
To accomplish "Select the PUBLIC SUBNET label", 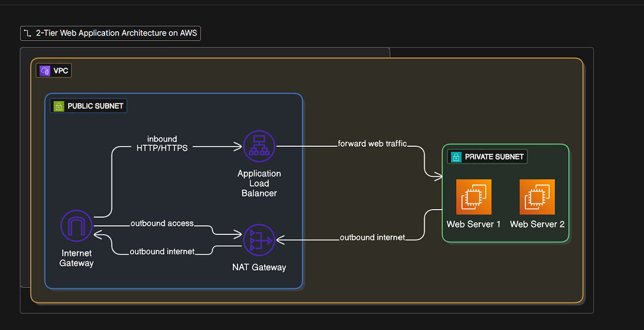I will 89,106.
